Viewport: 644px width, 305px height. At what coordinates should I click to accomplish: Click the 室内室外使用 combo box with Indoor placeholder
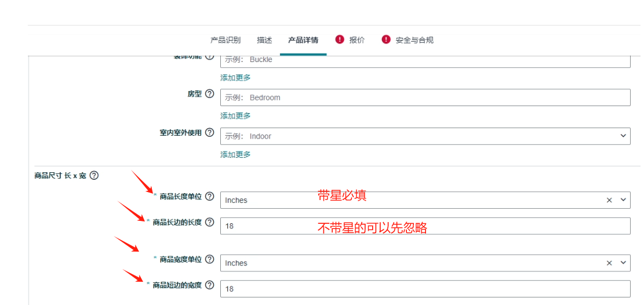tap(425, 136)
